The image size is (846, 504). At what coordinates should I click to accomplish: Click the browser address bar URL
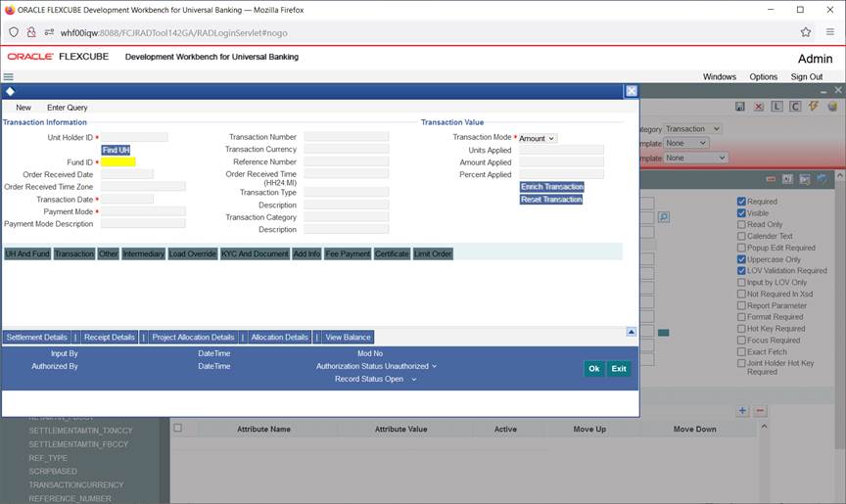coord(173,33)
